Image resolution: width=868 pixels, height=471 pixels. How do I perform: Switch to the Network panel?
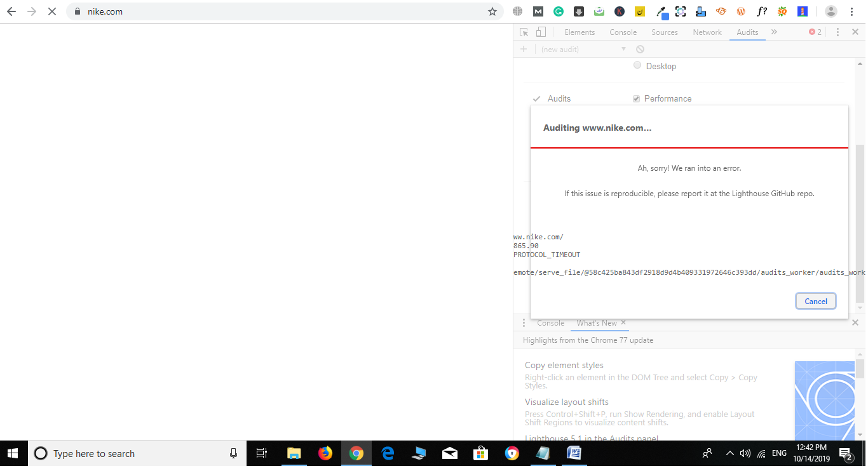point(707,32)
